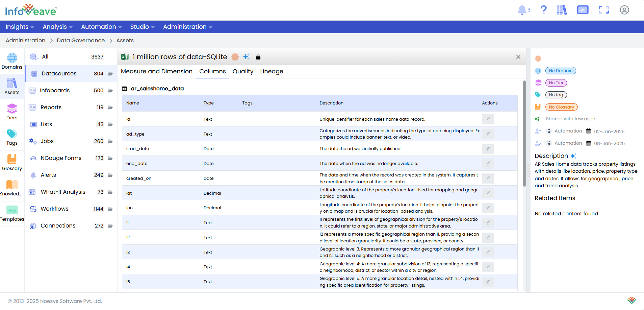Viewport: 644px width, 310px height.
Task: Click the No Domain tag
Action: (561, 71)
